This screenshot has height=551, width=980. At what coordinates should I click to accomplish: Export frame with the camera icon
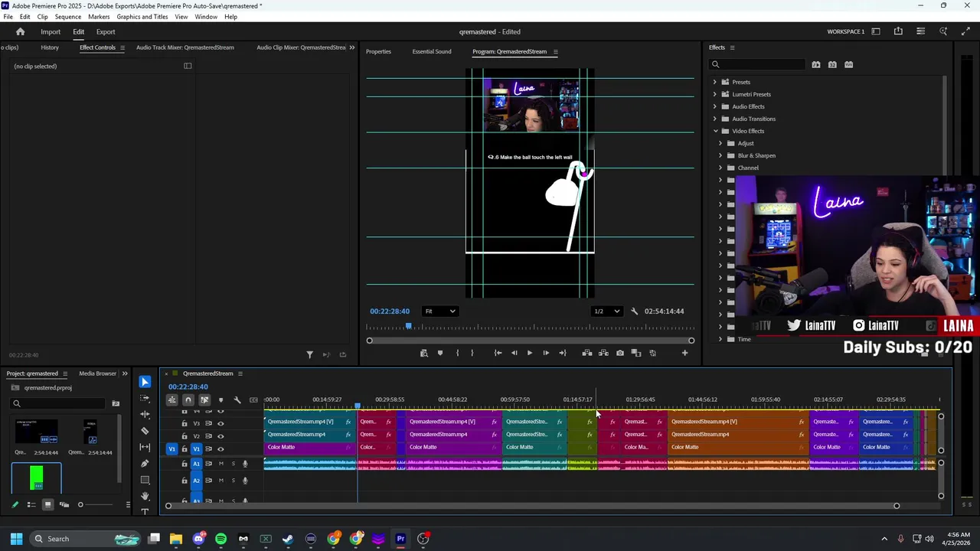point(620,353)
